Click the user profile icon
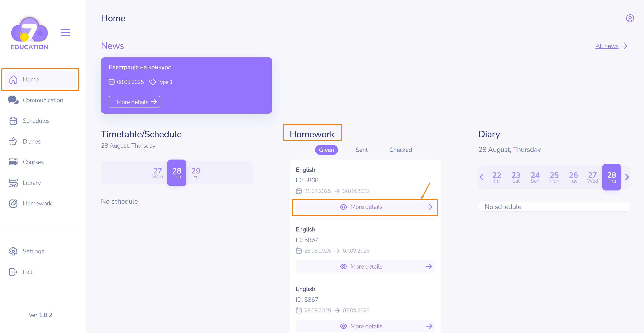This screenshot has height=333, width=644. tap(630, 18)
